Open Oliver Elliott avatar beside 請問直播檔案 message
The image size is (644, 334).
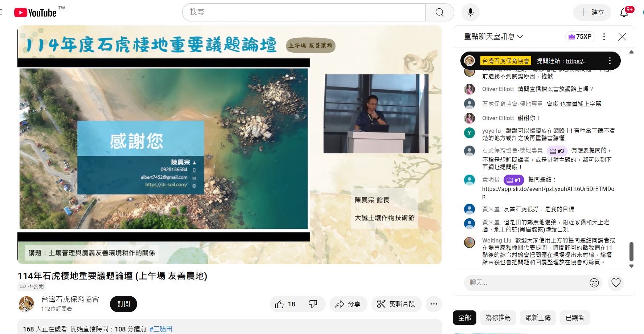point(469,89)
